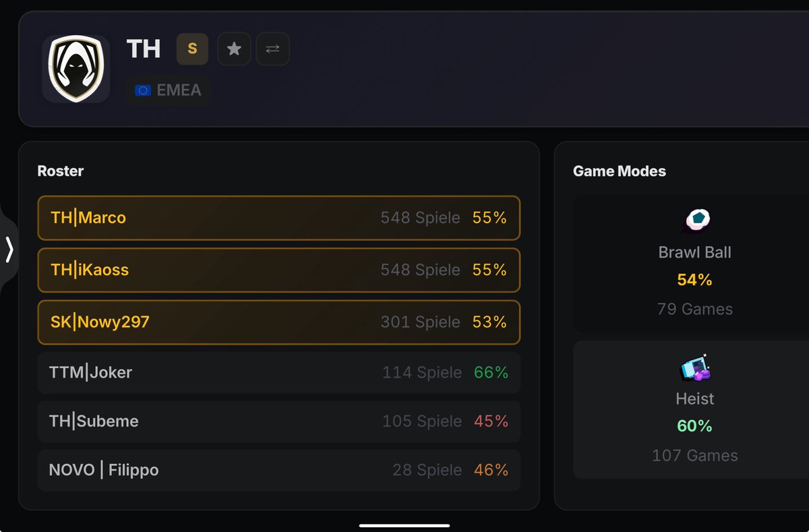Select the TH|Subeme player row
This screenshot has height=532, width=809.
278,421
